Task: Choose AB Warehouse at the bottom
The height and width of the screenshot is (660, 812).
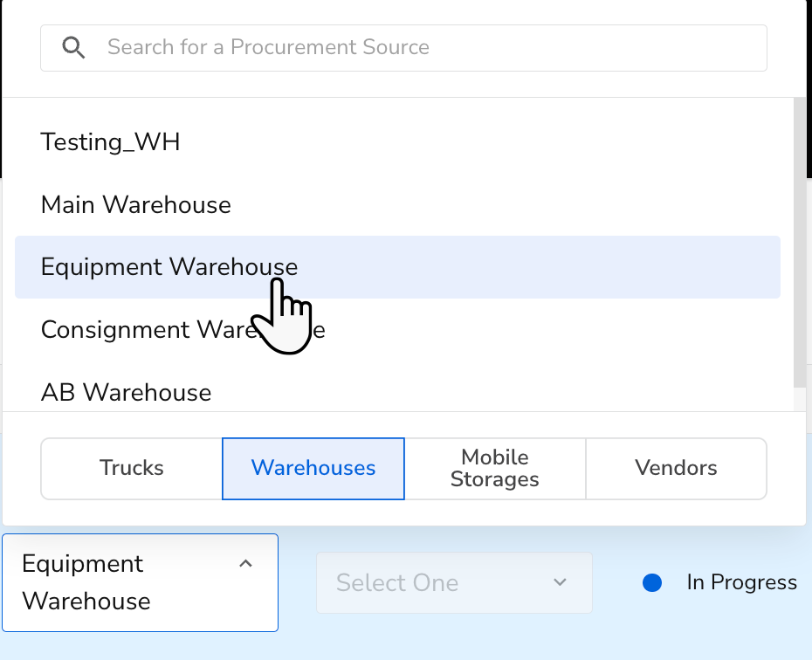Action: (x=126, y=392)
